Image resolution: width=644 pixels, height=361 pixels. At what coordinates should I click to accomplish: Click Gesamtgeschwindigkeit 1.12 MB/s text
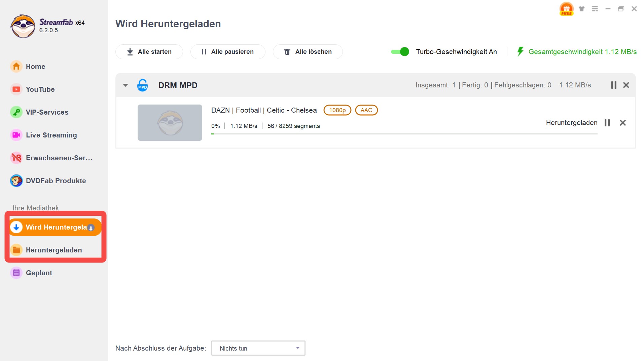[x=582, y=52]
